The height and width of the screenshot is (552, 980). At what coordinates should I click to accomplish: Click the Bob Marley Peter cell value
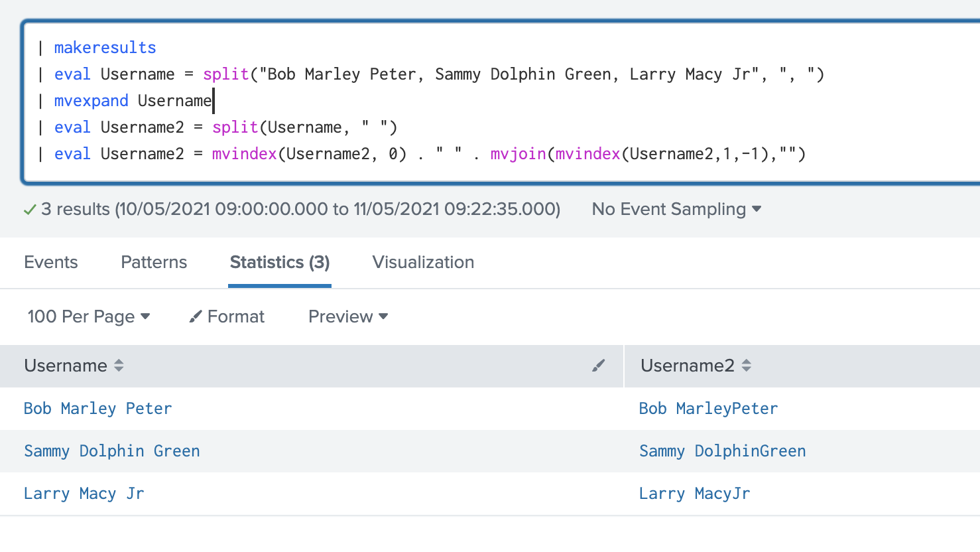tap(97, 409)
